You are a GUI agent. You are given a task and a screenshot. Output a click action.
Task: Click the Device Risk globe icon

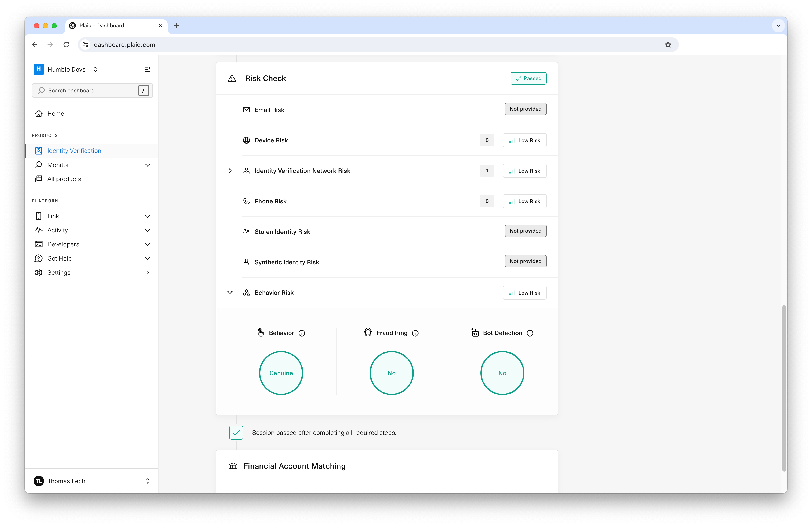[x=246, y=140]
